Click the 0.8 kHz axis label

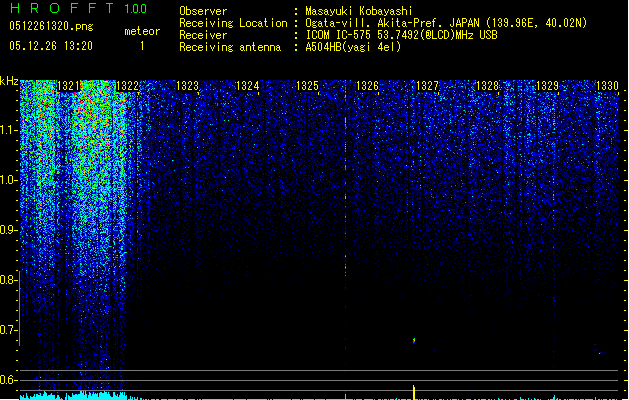click(9, 280)
